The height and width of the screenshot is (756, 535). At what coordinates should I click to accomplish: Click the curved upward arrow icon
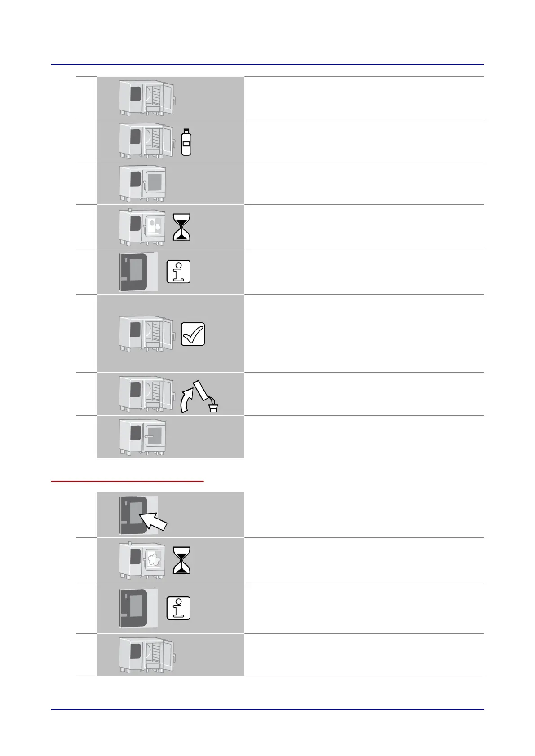tap(186, 400)
